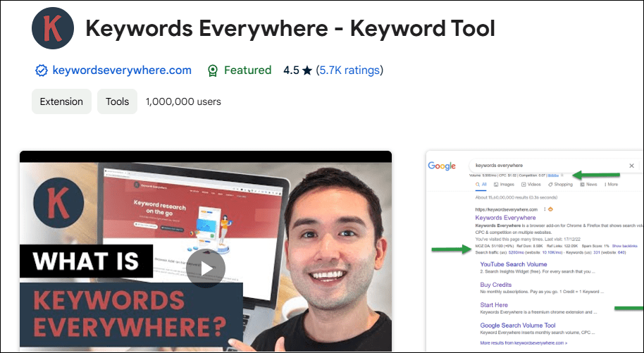644x353 pixels.
Task: Click the verified publisher badge icon
Action: tap(41, 70)
